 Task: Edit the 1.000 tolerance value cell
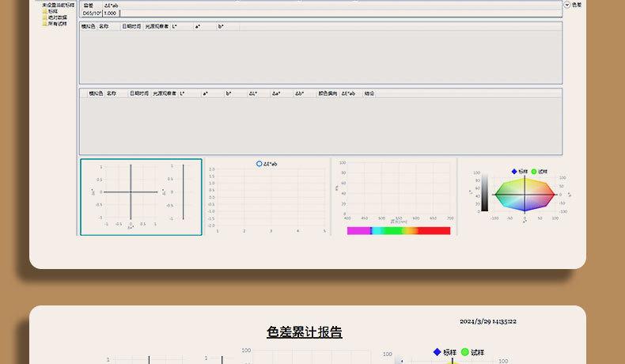coord(112,13)
